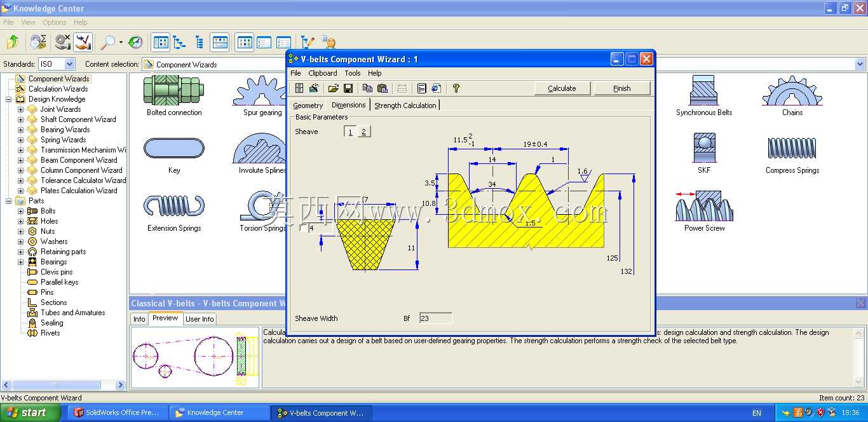Click the vertical list tree view icon
868x422 pixels.
(199, 43)
